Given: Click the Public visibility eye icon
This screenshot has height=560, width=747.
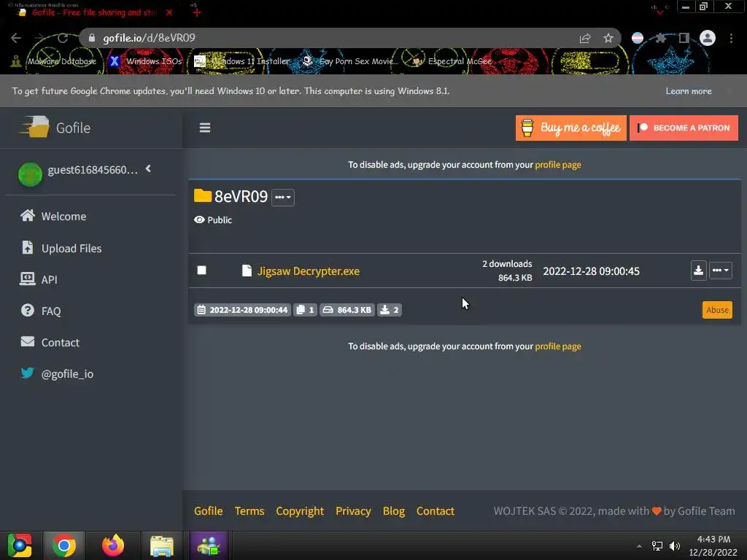Looking at the screenshot, I should click(x=199, y=219).
